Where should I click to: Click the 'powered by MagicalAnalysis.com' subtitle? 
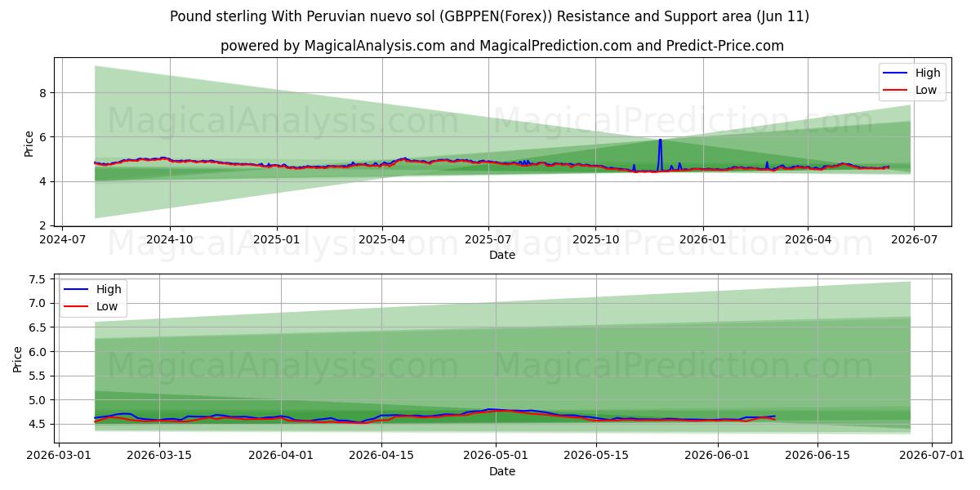pyautogui.click(x=501, y=46)
